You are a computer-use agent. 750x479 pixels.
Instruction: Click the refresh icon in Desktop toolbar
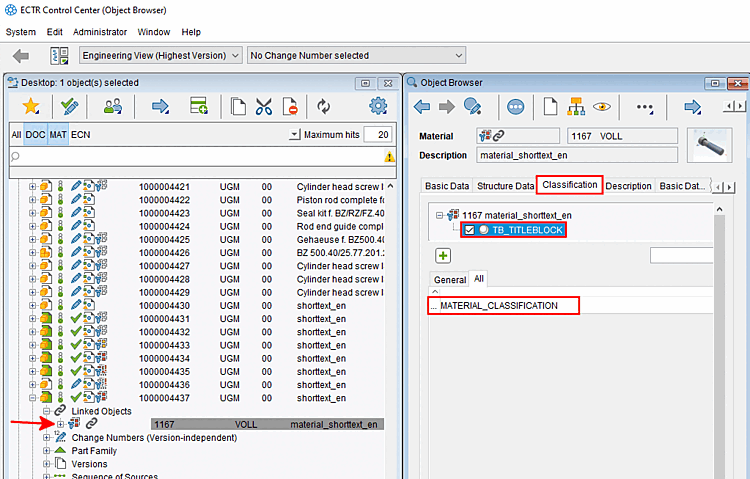[x=324, y=106]
